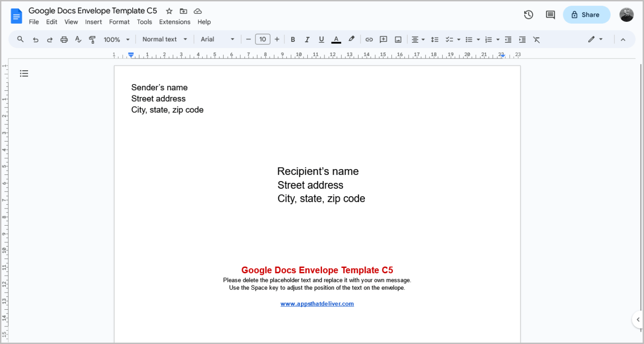Add a comment from toolbar
Image resolution: width=644 pixels, height=344 pixels.
pos(383,39)
